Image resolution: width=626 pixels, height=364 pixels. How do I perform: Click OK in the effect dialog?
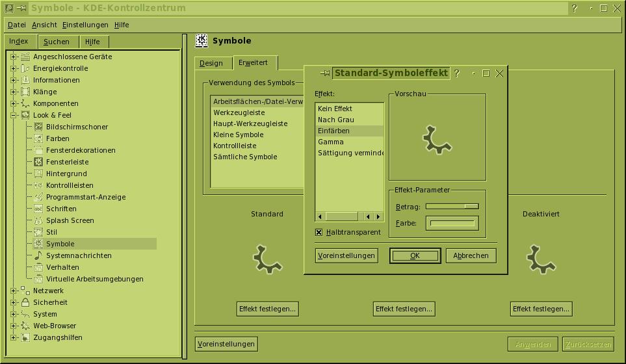(415, 256)
